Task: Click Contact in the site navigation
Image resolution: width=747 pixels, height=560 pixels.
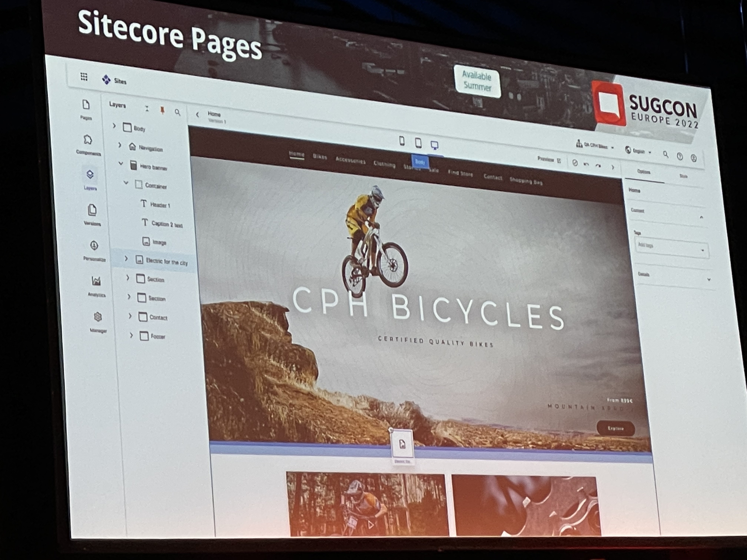Action: coord(493,177)
